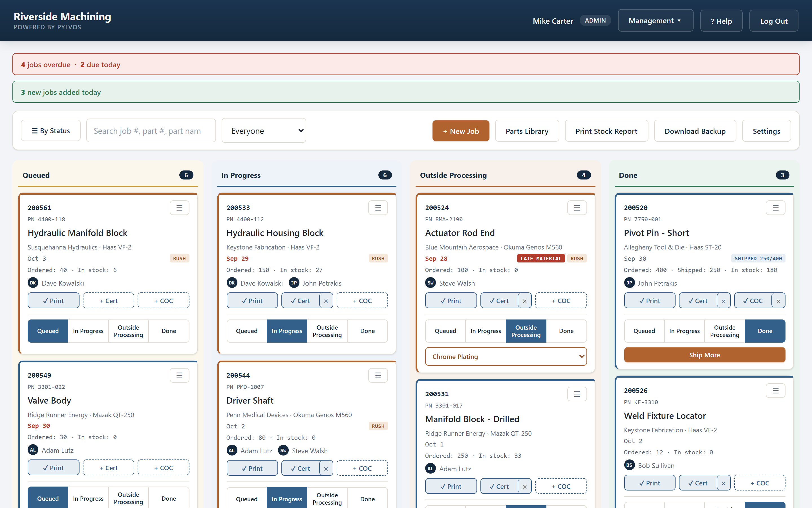Add COC on Hydraulic Housing Block card

[x=362, y=301]
